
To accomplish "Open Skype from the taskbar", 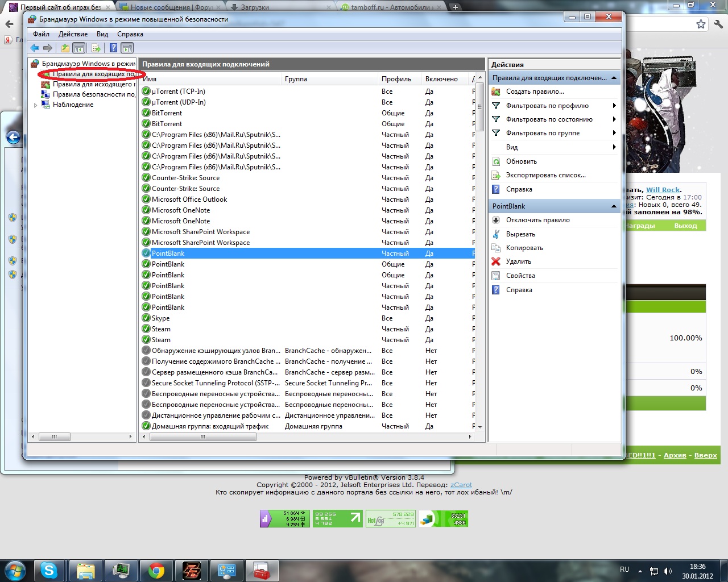I will [49, 570].
